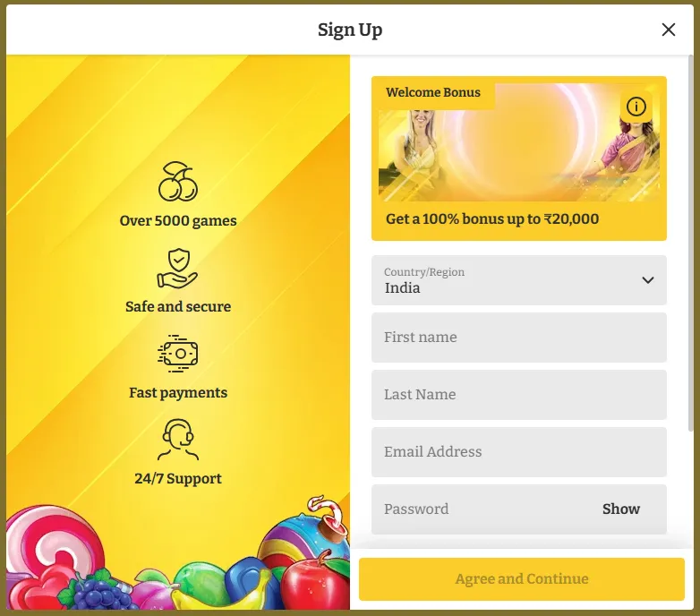
Task: Close the Sign Up dialog
Action: pos(669,30)
